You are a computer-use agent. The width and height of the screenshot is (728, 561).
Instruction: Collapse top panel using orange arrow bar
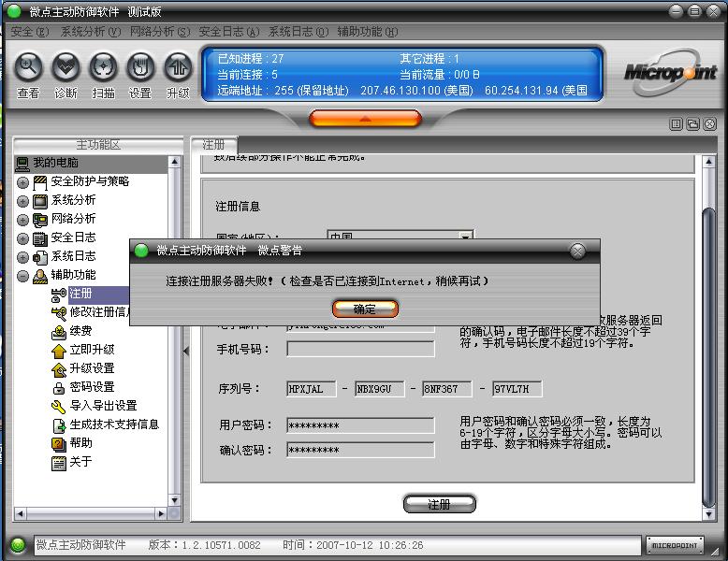point(364,119)
